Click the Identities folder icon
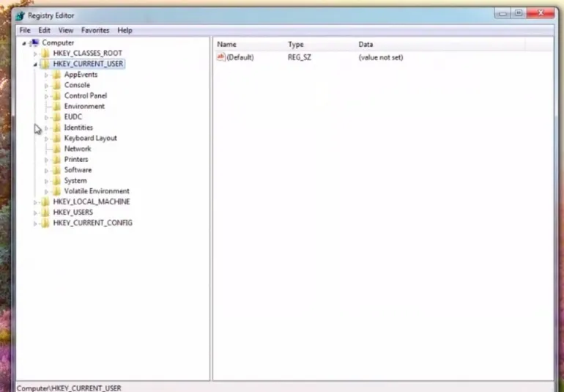The image size is (564, 392). point(56,127)
